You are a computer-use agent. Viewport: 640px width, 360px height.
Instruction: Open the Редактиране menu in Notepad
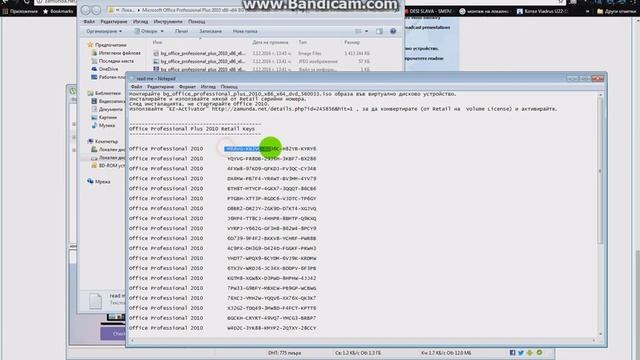click(x=160, y=87)
